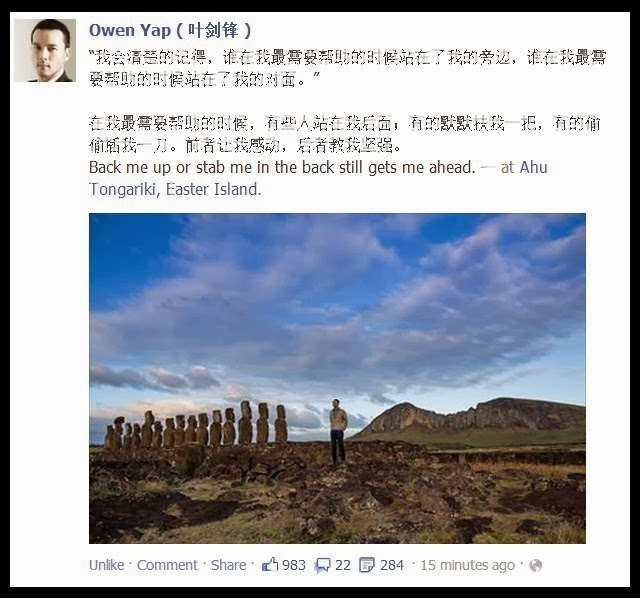Click the second Chinese paragraph text
Viewport: 640px width, 599px height.
click(344, 134)
